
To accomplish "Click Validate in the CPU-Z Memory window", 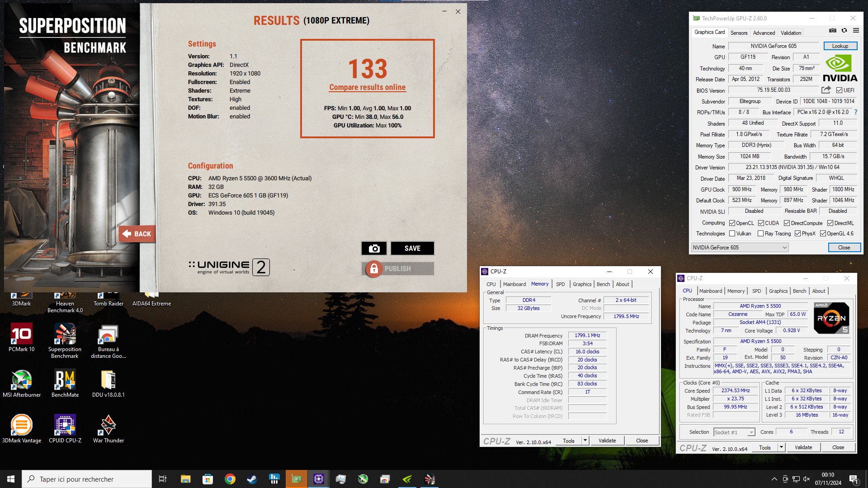I will point(607,441).
